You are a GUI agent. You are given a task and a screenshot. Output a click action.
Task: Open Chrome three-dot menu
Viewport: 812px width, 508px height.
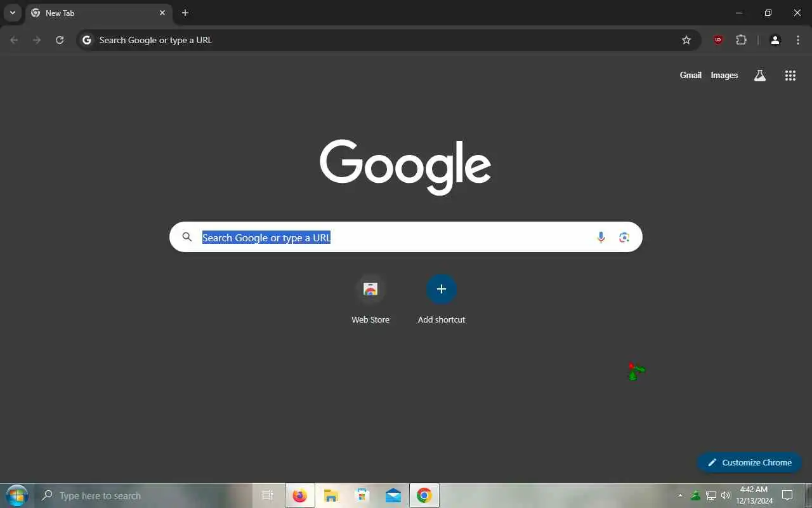(798, 40)
